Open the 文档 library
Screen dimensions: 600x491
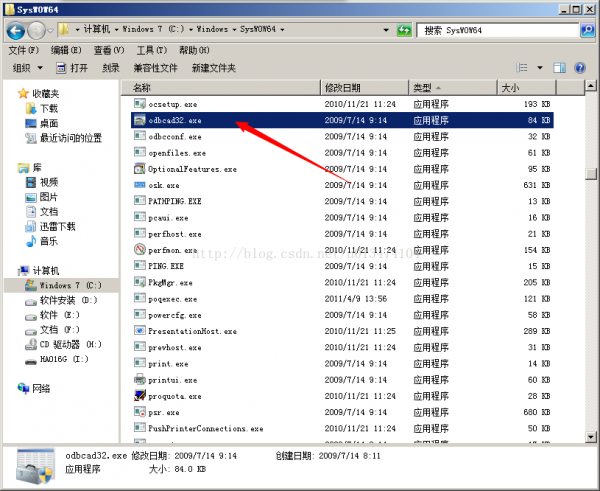coord(49,212)
